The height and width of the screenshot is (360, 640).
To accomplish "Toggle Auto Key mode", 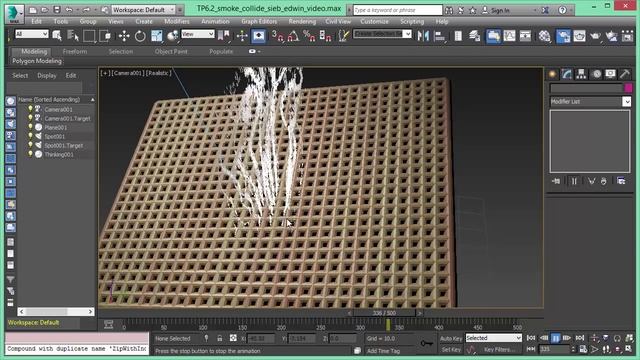I will [x=451, y=338].
